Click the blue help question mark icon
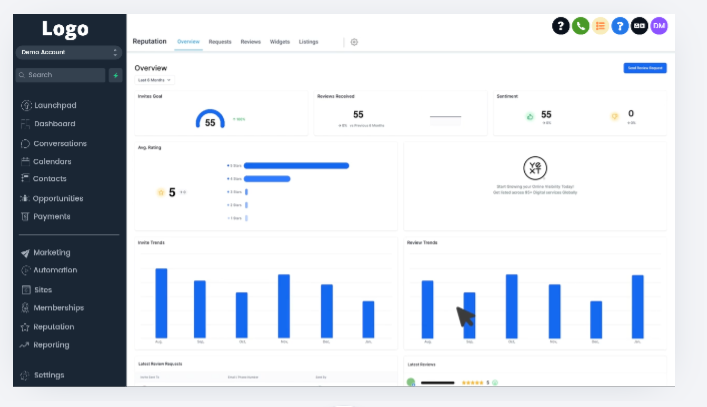 [x=620, y=26]
